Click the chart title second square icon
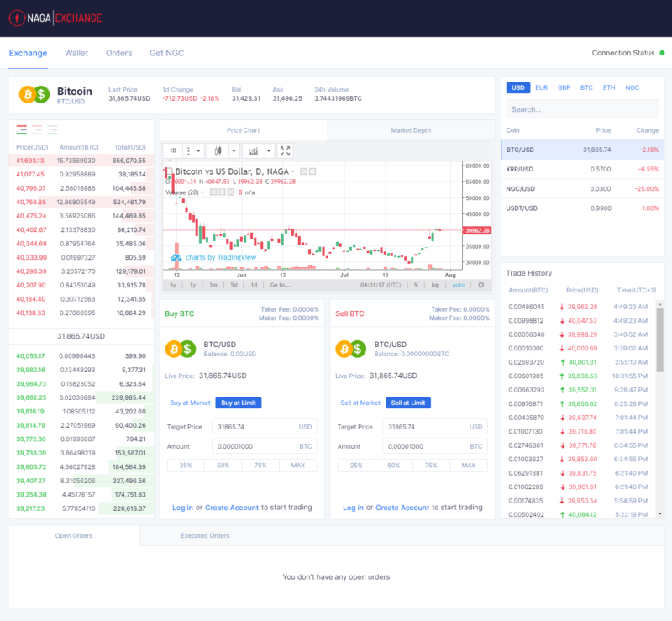The image size is (672, 621). pos(312,171)
